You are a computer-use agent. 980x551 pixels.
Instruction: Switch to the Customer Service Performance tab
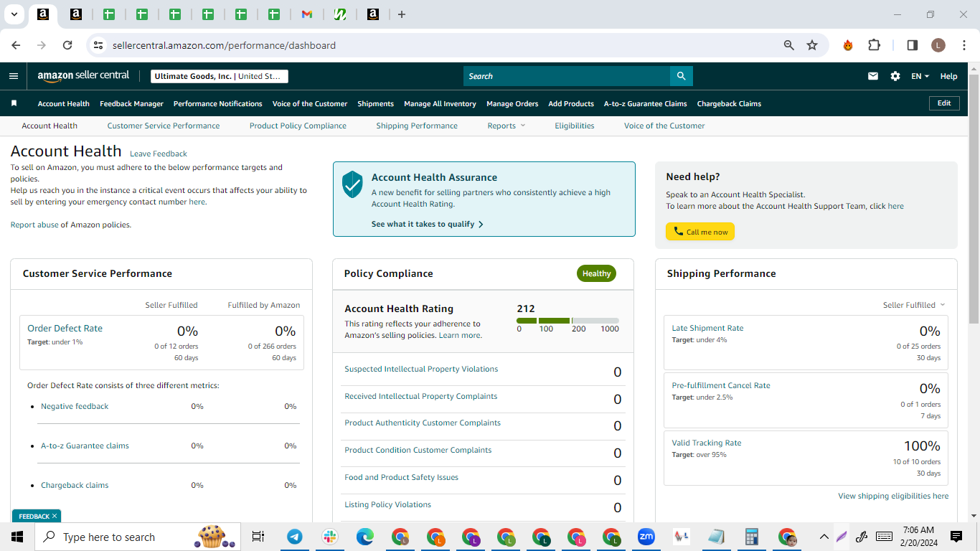164,126
